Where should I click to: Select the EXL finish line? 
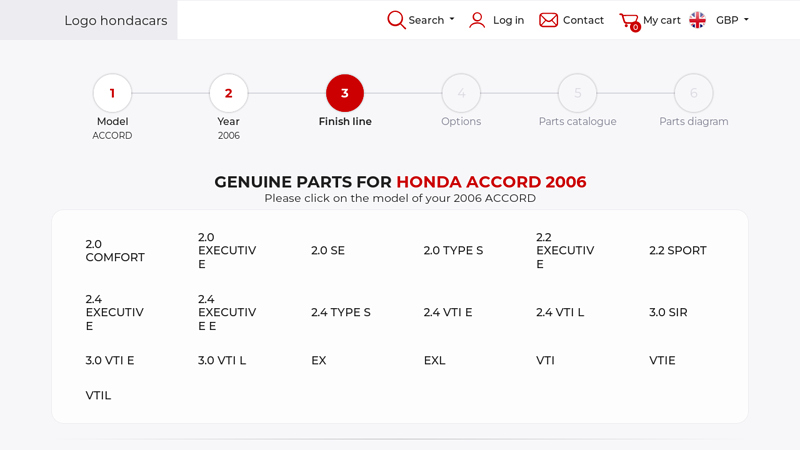435,360
